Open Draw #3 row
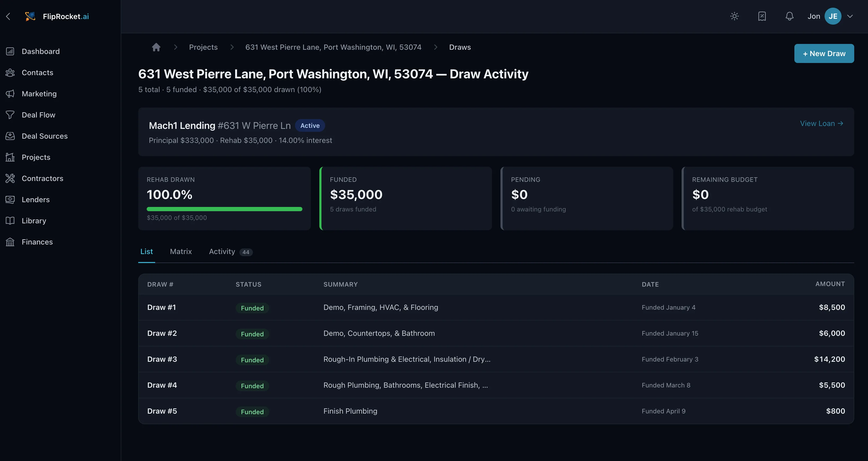This screenshot has height=461, width=868. click(496, 359)
